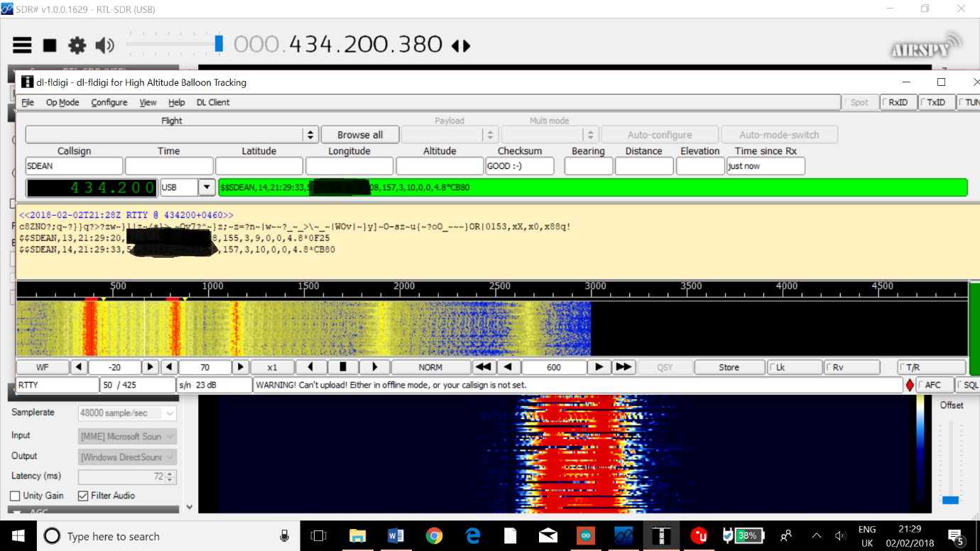The image size is (980, 551).
Task: Open the SDR# hamburger menu
Action: pyautogui.click(x=22, y=45)
